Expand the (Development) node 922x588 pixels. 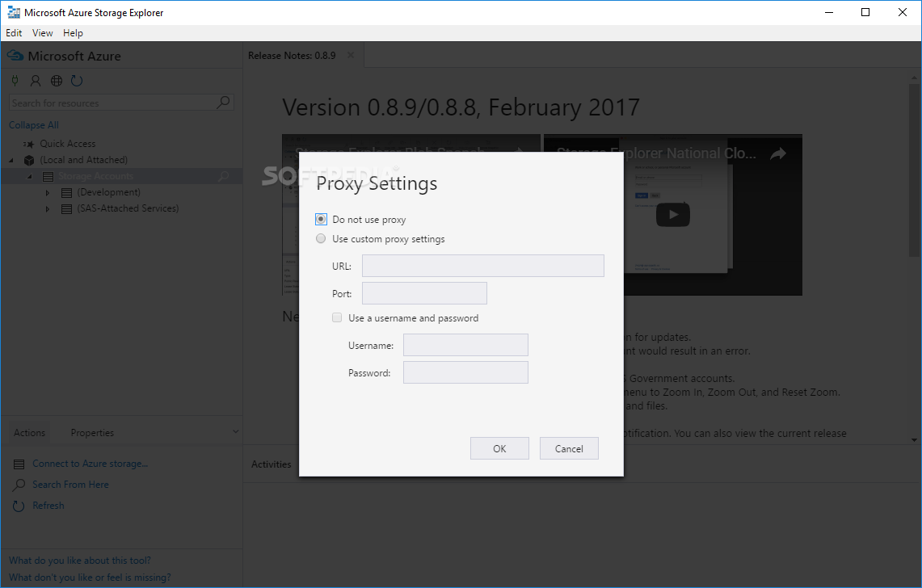(x=48, y=193)
